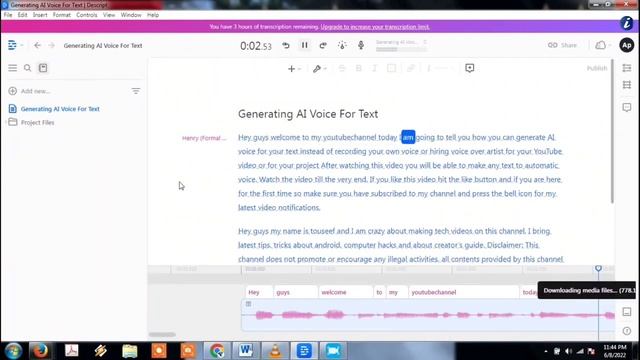
Task: Open the Window menu
Action: click(x=131, y=15)
